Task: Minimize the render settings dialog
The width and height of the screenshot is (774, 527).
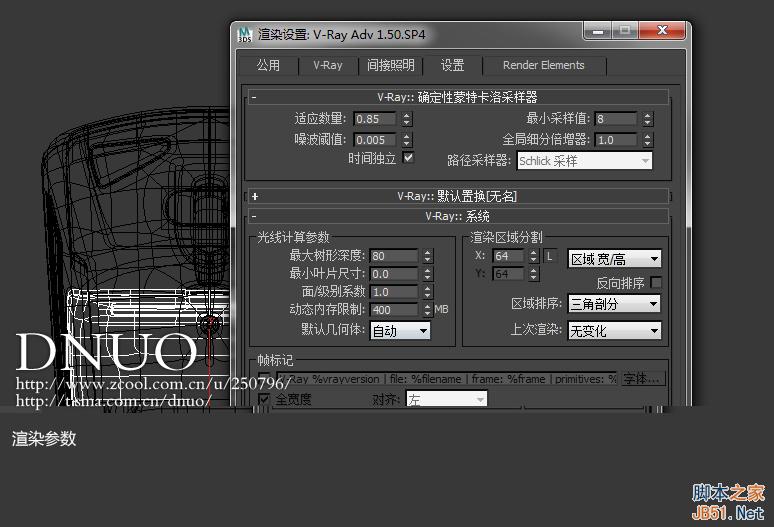Action: (x=598, y=31)
